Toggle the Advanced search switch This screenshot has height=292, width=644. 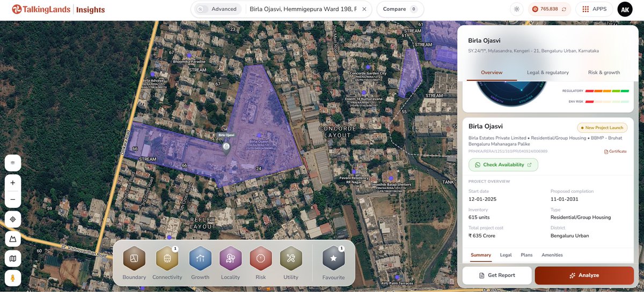[202, 9]
